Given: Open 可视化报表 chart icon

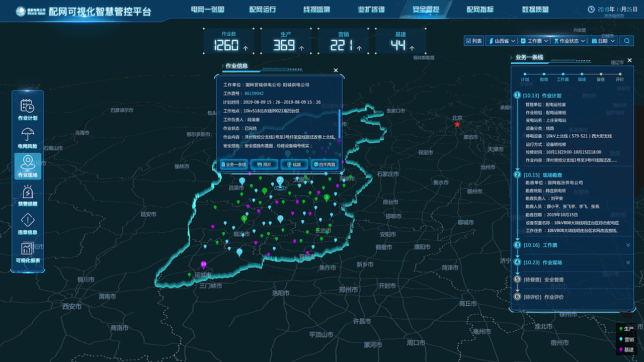Looking at the screenshot, I should click(x=28, y=248).
